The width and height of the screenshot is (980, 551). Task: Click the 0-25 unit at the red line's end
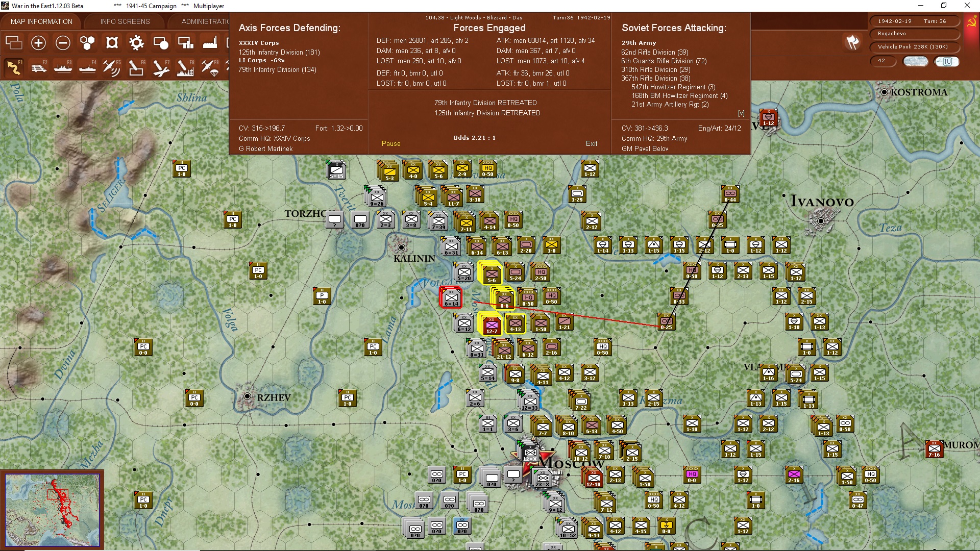(x=666, y=322)
